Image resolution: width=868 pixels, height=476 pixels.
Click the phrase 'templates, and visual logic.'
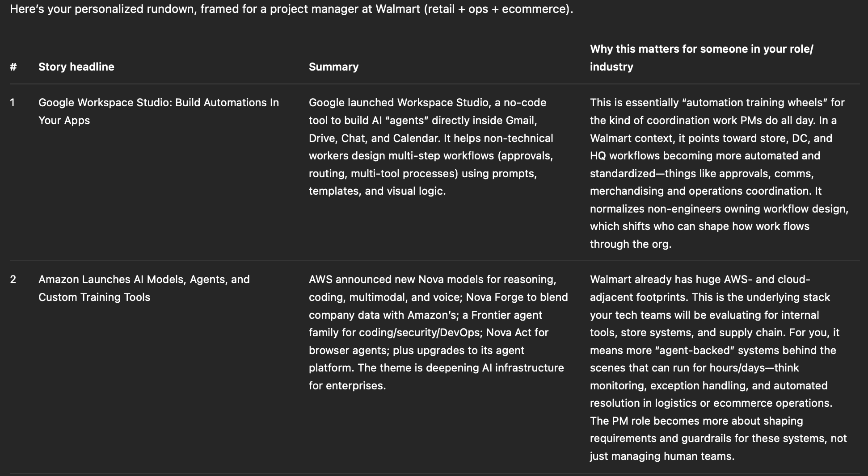(x=377, y=191)
